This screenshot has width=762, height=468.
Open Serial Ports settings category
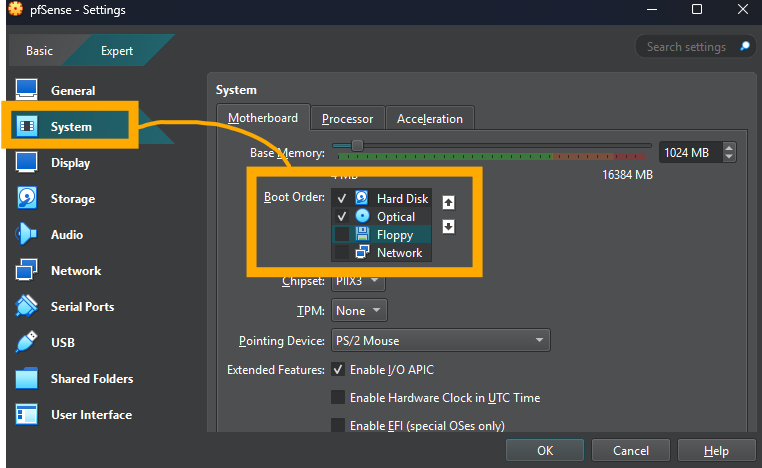point(82,306)
